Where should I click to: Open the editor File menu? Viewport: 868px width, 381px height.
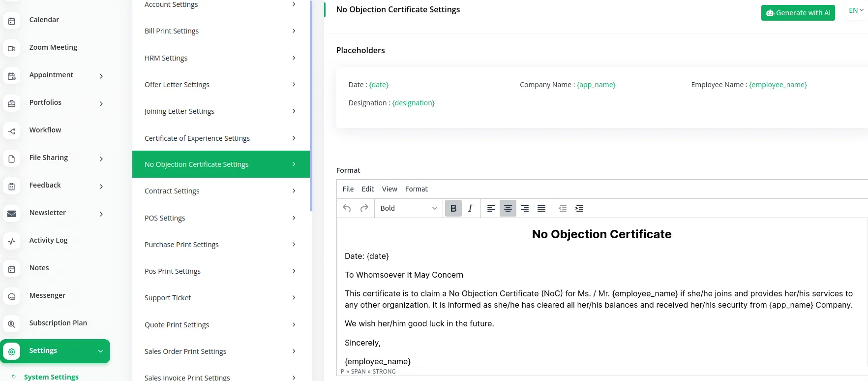[x=348, y=189]
